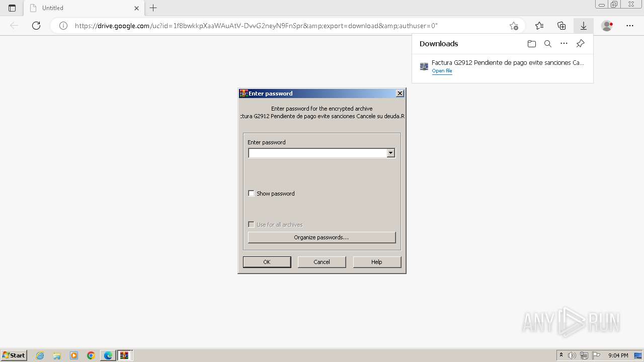Switch to WinRAR taskbar button

pos(124,355)
